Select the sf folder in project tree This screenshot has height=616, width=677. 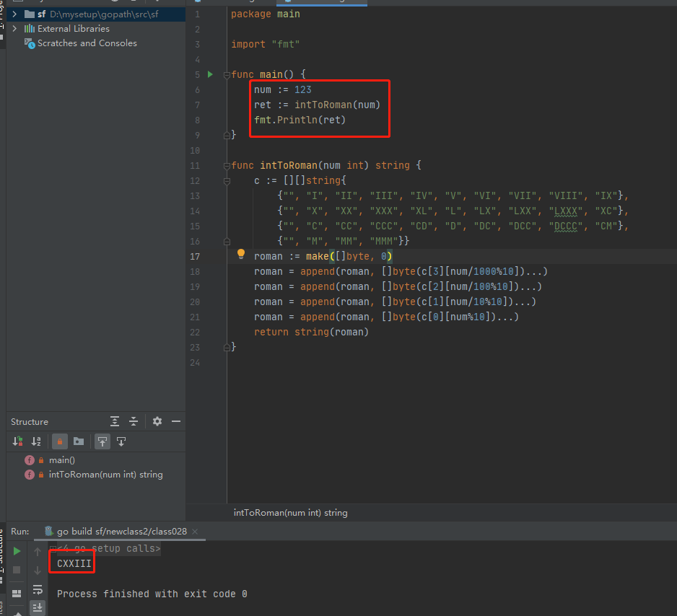click(96, 14)
